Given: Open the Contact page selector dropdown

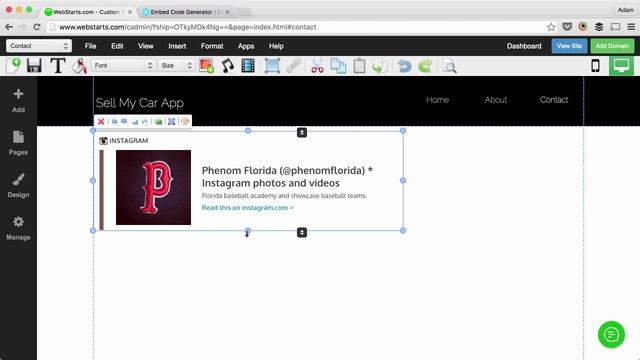Looking at the screenshot, I should (39, 46).
